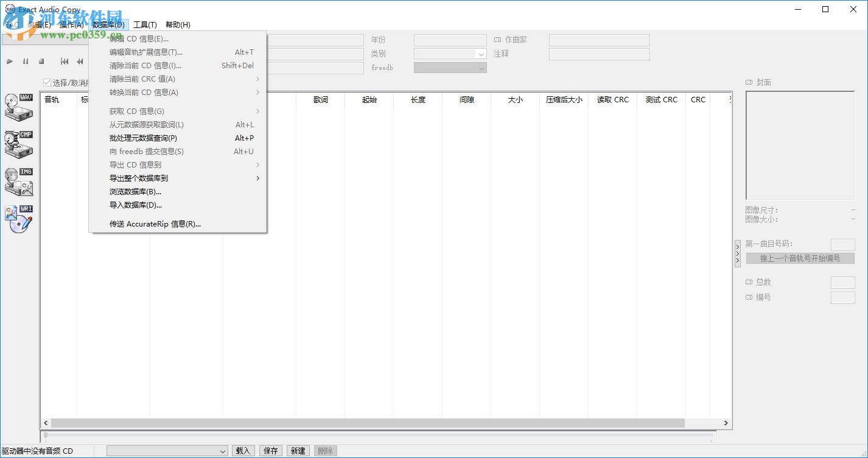Open the 工具 menu

pyautogui.click(x=144, y=24)
